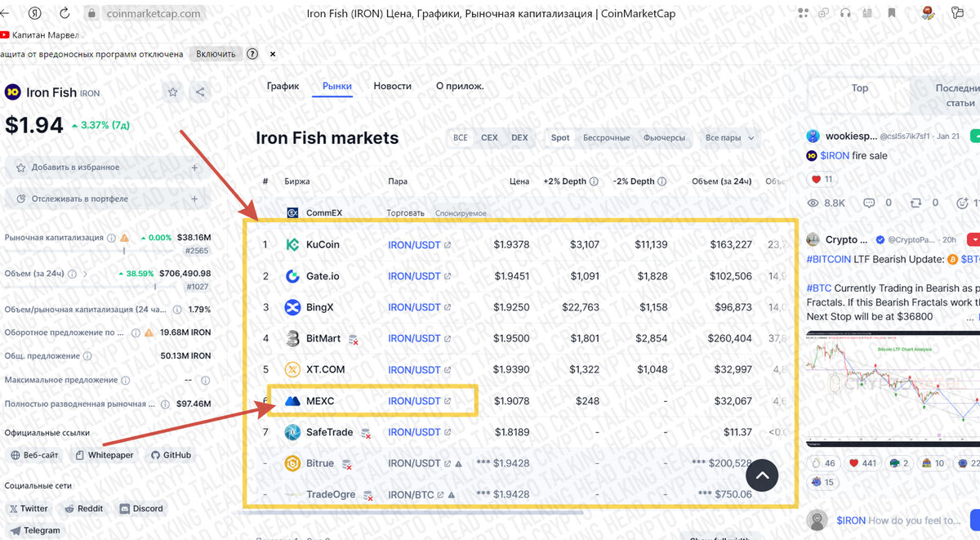Expand volume 24h chevron arrow
This screenshot has width=980, height=540.
point(85,274)
